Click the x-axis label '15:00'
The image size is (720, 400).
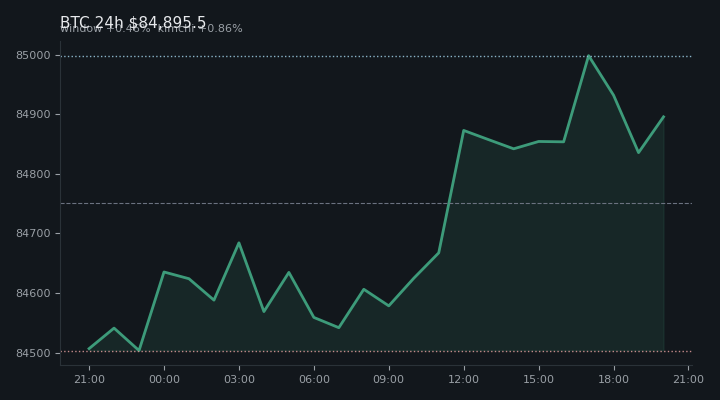539,379
